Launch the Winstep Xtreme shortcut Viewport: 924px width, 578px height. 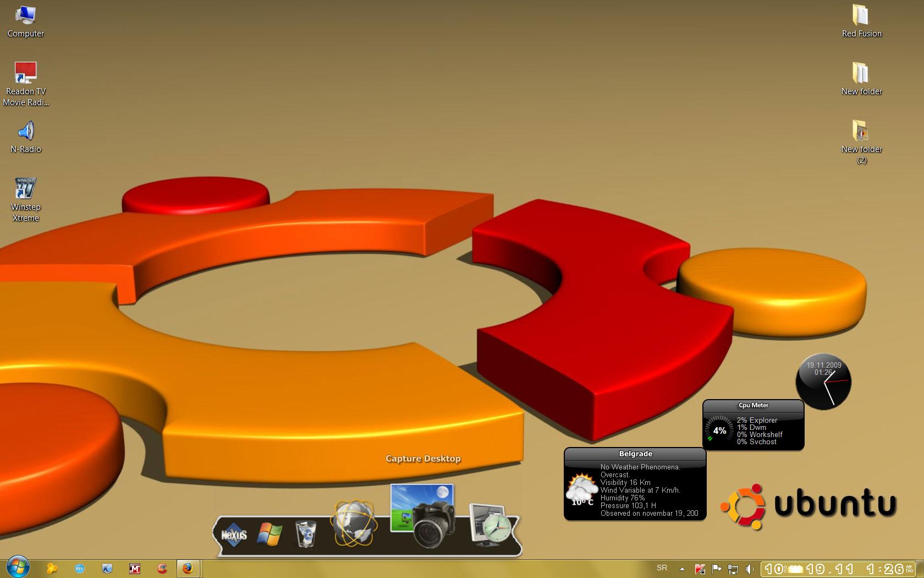tap(26, 199)
